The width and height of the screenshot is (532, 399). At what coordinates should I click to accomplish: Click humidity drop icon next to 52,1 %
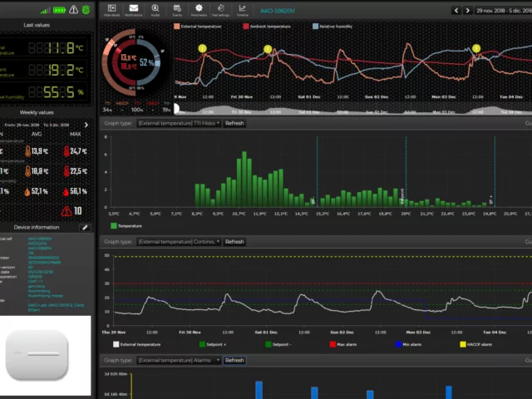click(x=27, y=192)
